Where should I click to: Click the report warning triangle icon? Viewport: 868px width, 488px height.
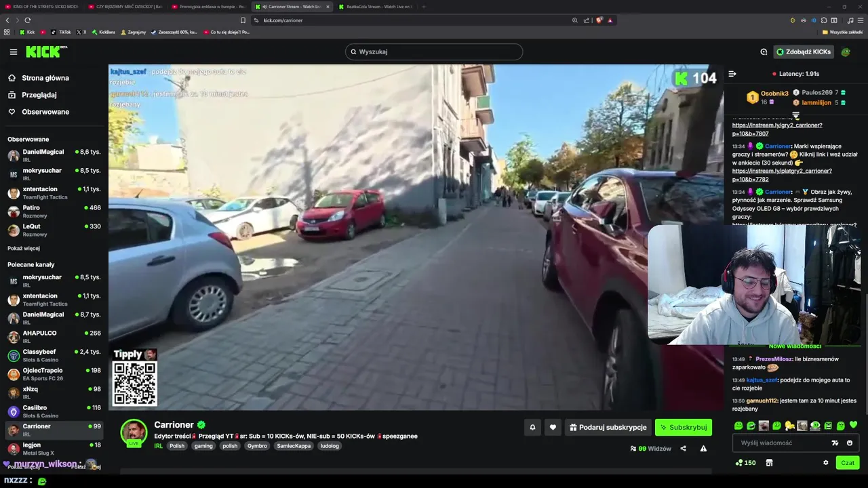coord(703,449)
